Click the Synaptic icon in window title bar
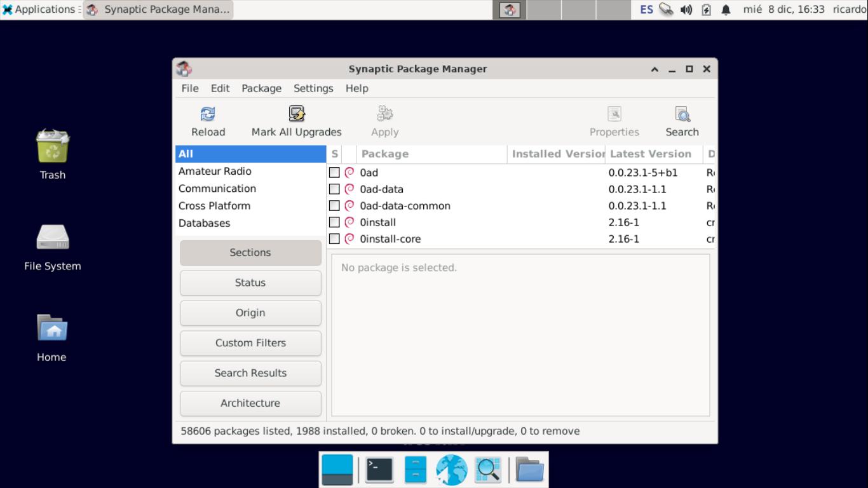 pos(184,69)
